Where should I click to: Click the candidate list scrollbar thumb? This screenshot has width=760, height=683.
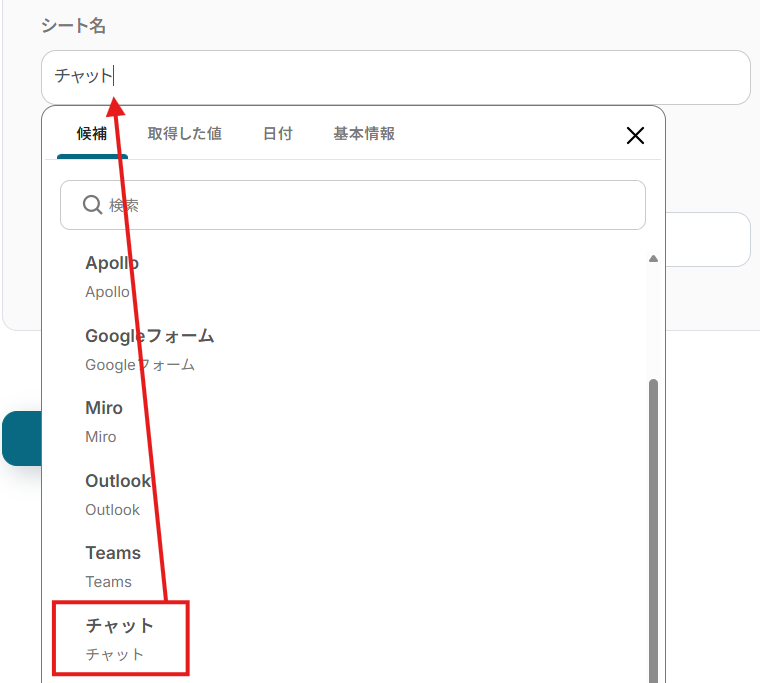[x=653, y=520]
